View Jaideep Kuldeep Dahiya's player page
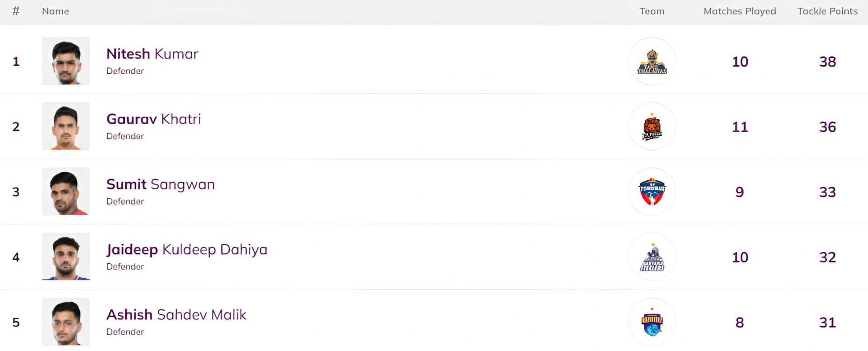Image resolution: width=868 pixels, height=351 pixels. point(187,249)
